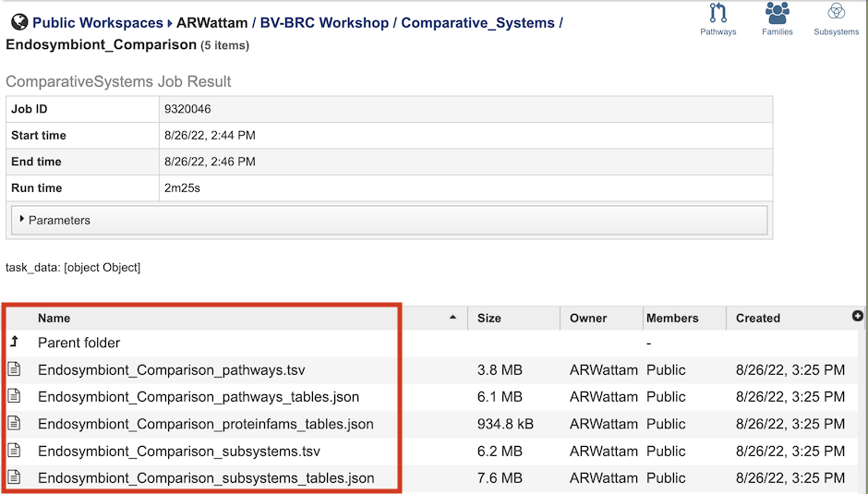Open the Families view icon
Screen dimensions: 868x494
pyautogui.click(x=778, y=19)
